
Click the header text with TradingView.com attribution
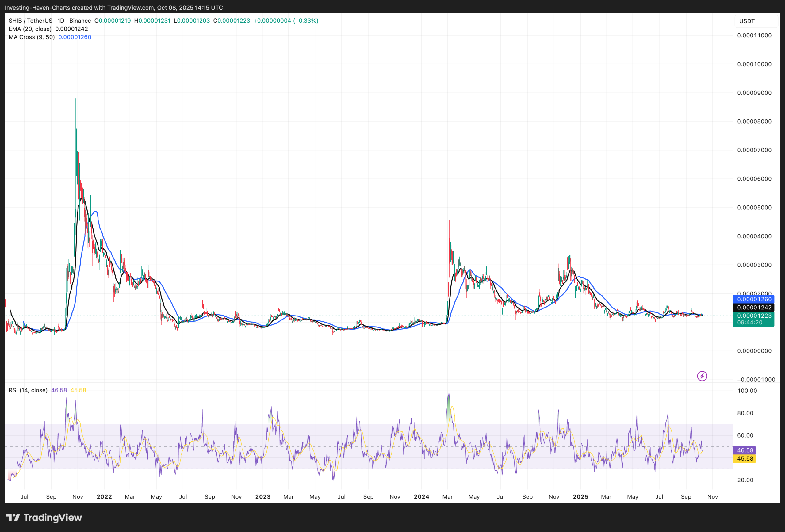(114, 7)
